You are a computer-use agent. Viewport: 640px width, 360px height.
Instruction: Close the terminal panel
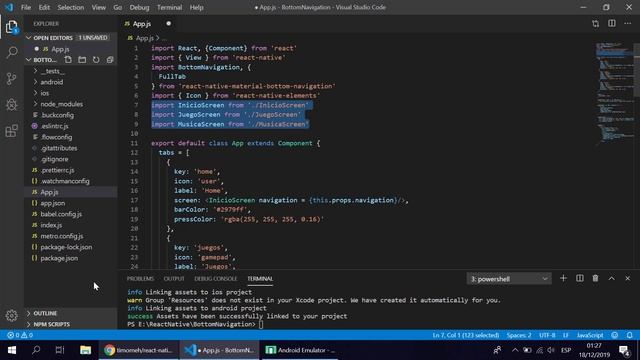[x=627, y=278]
